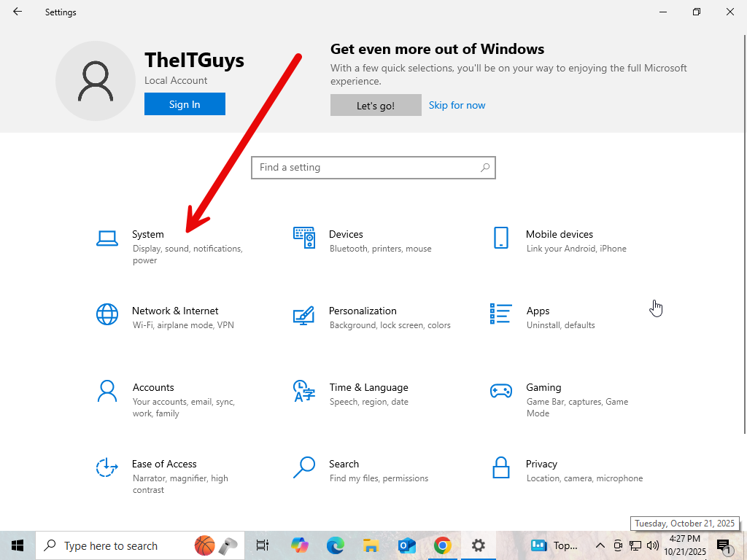
Task: Open Privacy padlock icon
Action: tap(500, 467)
